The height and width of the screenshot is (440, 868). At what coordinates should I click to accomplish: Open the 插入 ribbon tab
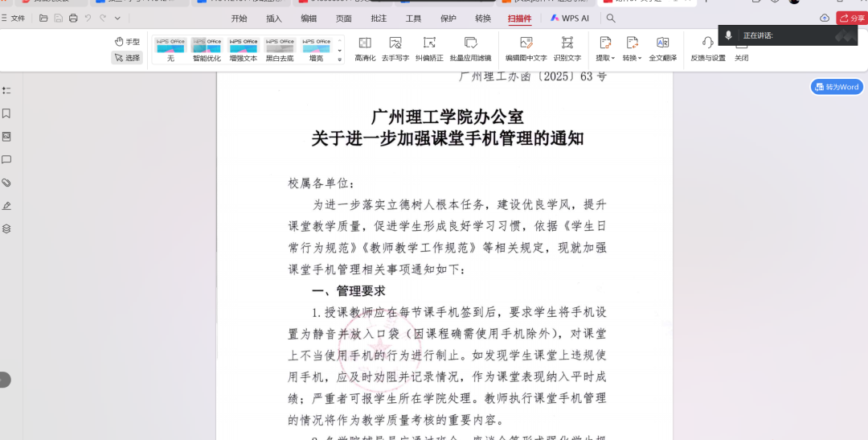[x=274, y=19]
